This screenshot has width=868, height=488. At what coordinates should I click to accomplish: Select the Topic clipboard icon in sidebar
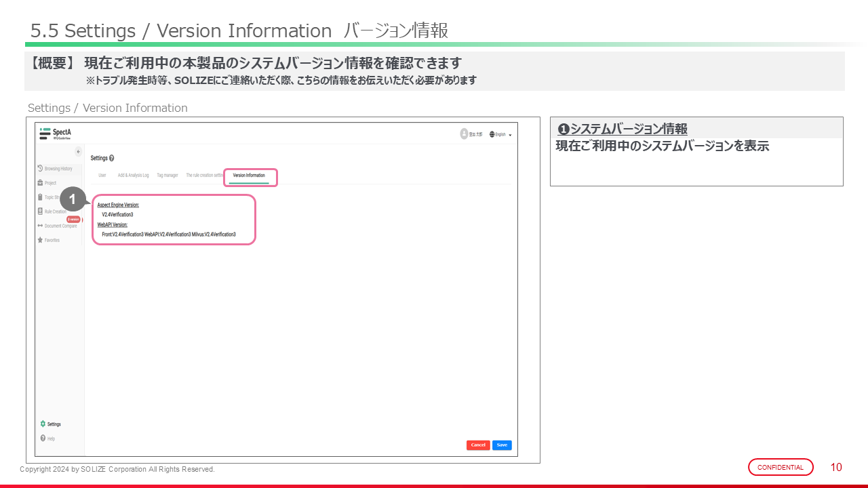coord(41,197)
